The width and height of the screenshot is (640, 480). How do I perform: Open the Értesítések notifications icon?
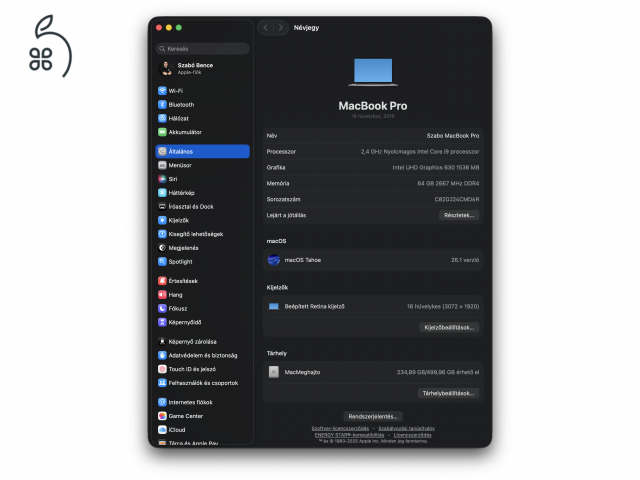(x=162, y=281)
